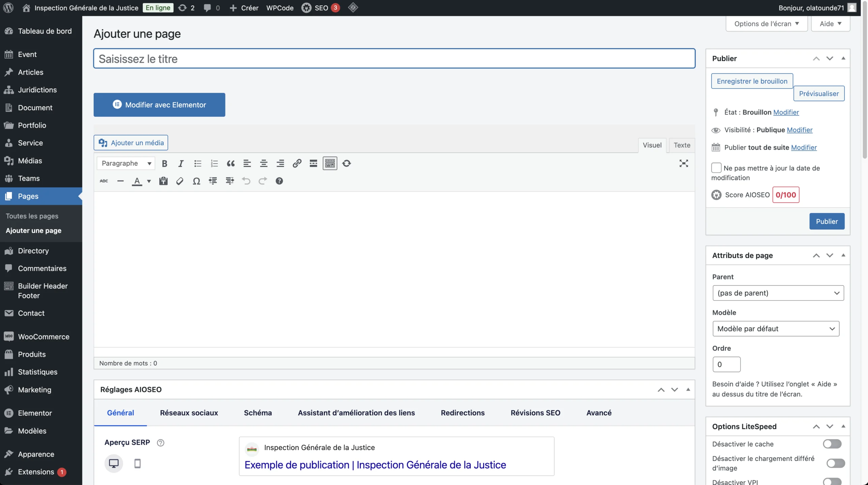The width and height of the screenshot is (868, 485).
Task: Click the insert link icon
Action: click(x=297, y=163)
